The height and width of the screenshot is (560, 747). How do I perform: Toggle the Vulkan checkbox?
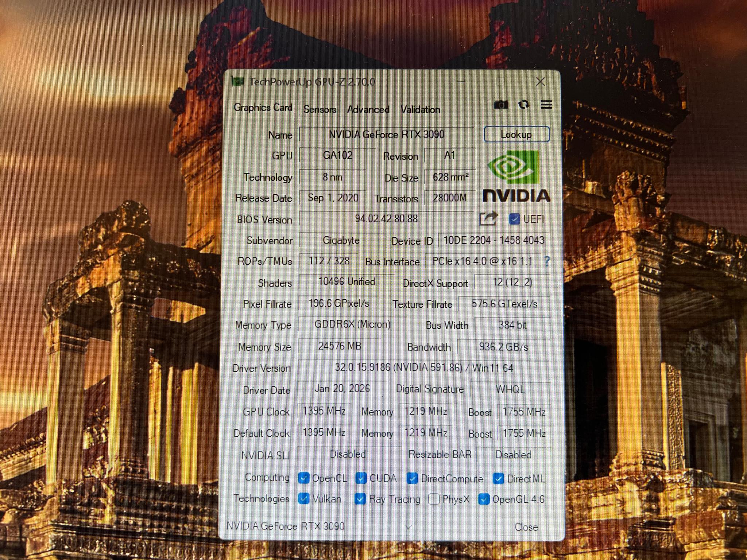click(303, 498)
